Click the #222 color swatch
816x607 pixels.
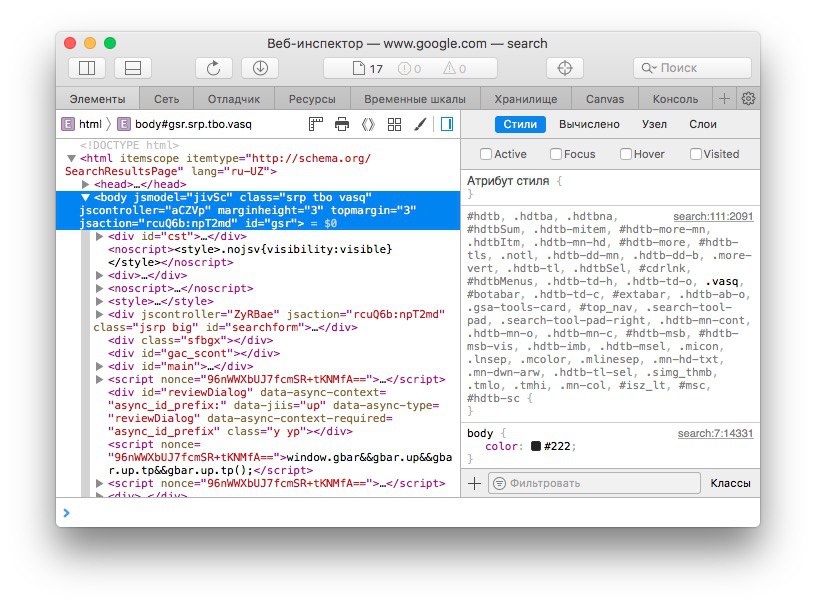[536, 446]
